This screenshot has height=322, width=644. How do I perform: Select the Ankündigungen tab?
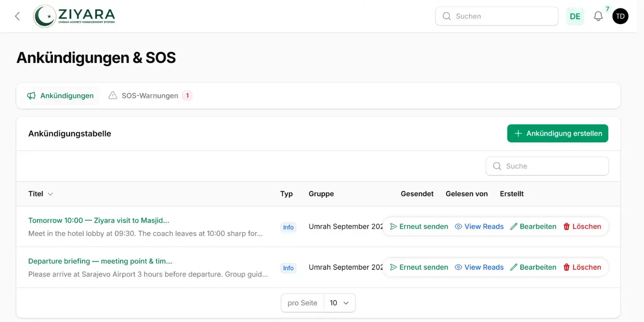tap(60, 96)
